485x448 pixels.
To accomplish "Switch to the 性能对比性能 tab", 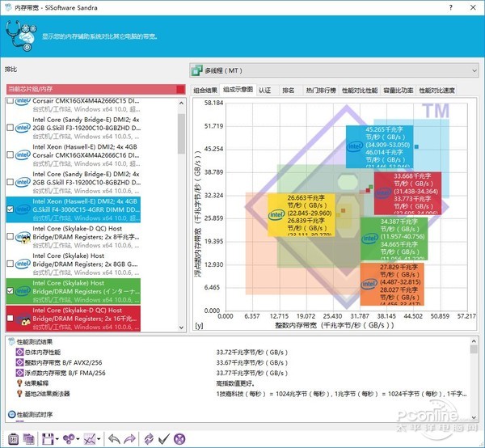I will tap(360, 91).
